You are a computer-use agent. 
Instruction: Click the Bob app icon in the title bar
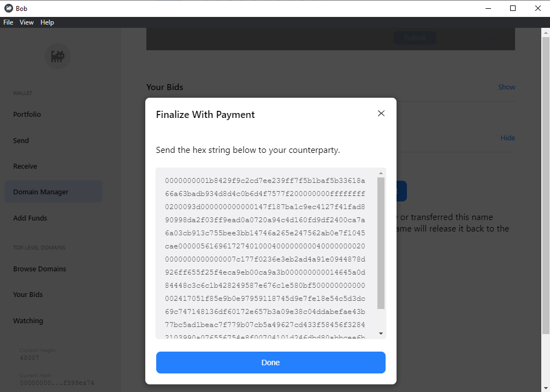tap(8, 8)
